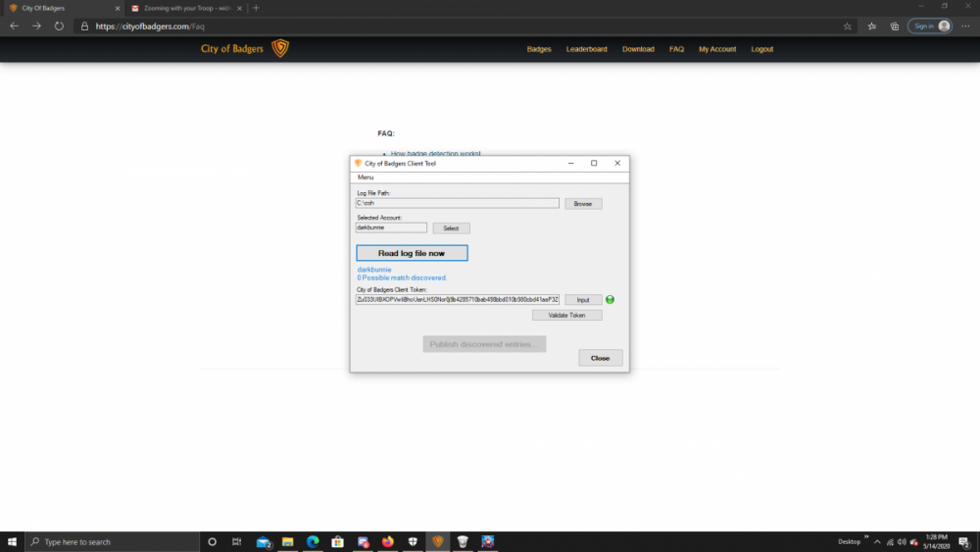The height and width of the screenshot is (552, 980).
Task: Click Logout in the navbar
Action: coord(761,49)
